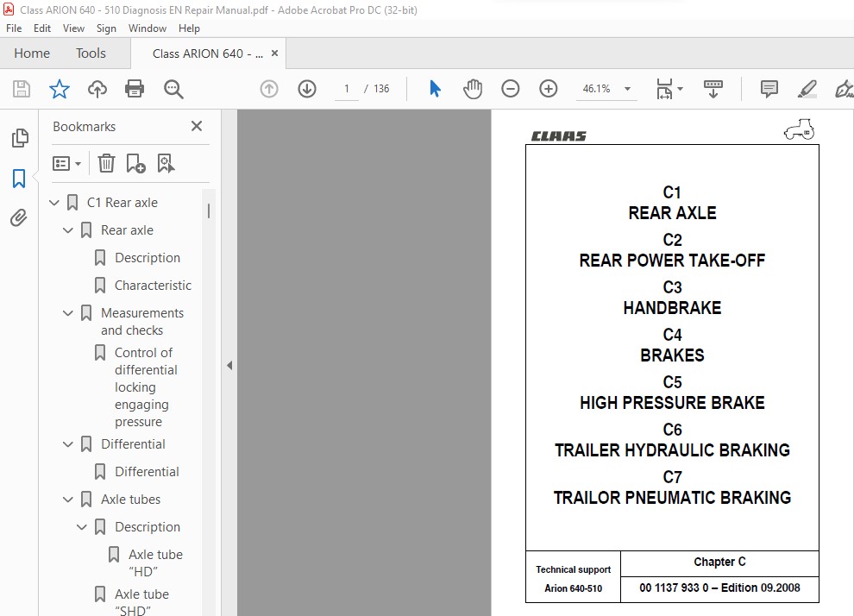Toggle the Bookmarks panel icon
This screenshot has height=616, width=854.
(19, 178)
